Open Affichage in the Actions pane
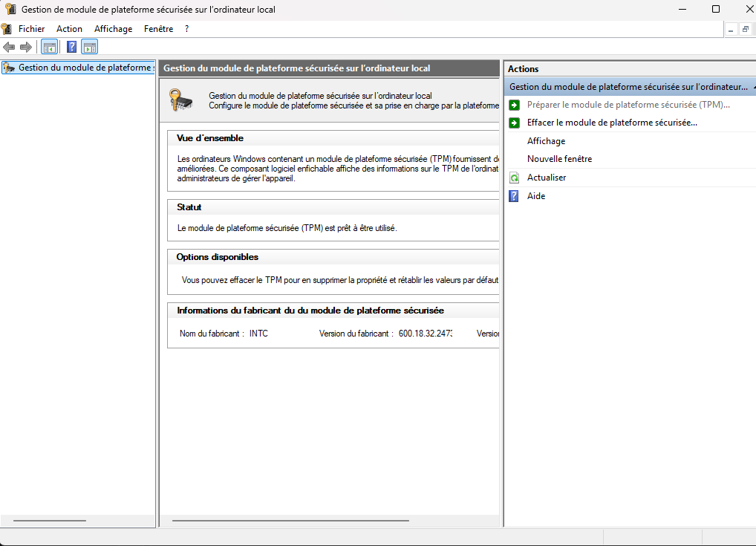 [x=546, y=141]
